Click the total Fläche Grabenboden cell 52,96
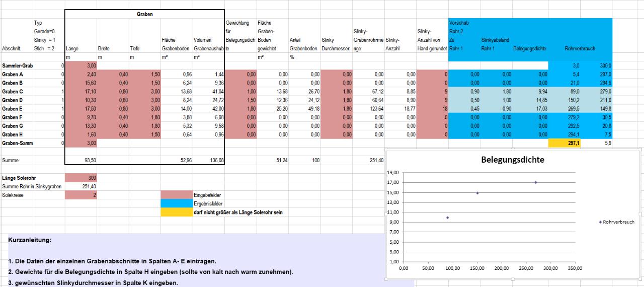 [x=176, y=161]
